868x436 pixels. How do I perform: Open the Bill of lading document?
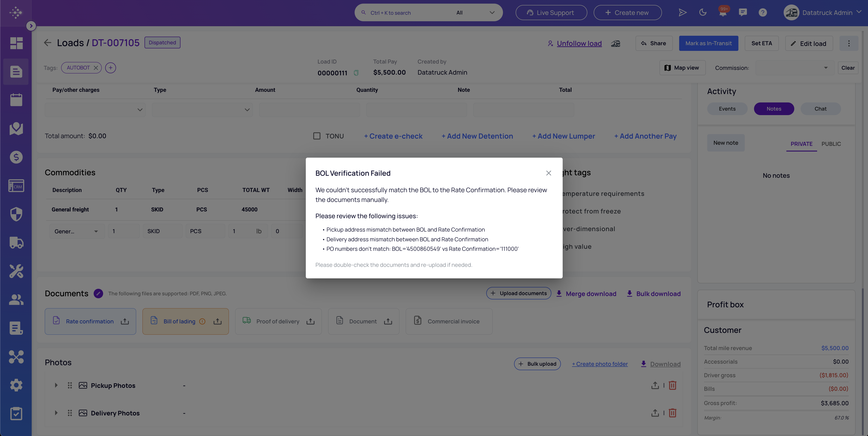179,321
